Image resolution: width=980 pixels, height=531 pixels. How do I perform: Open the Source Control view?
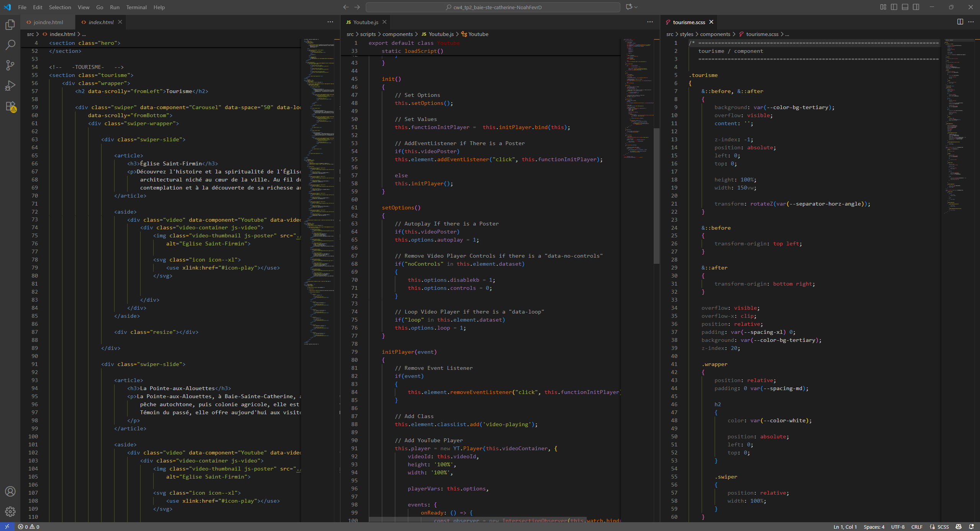[10, 65]
